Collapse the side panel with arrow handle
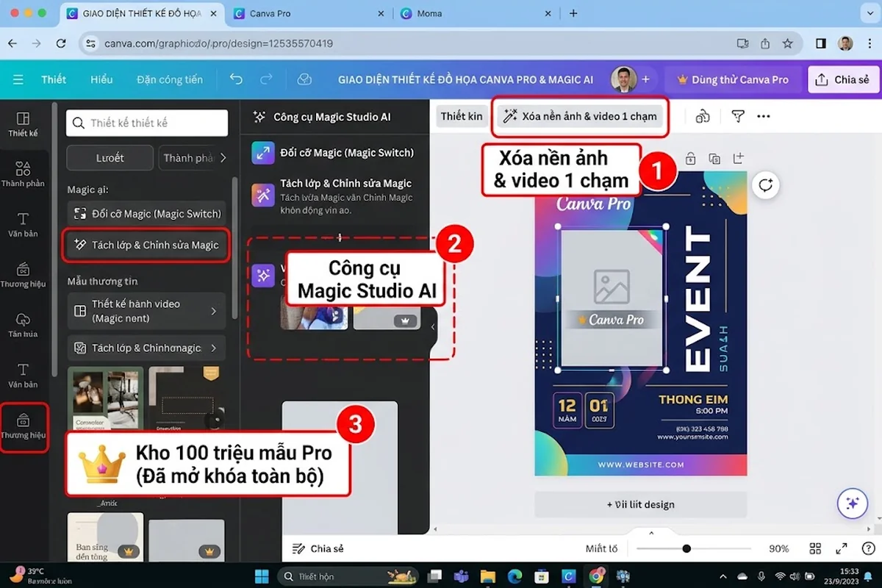The width and height of the screenshot is (882, 588). point(433,327)
